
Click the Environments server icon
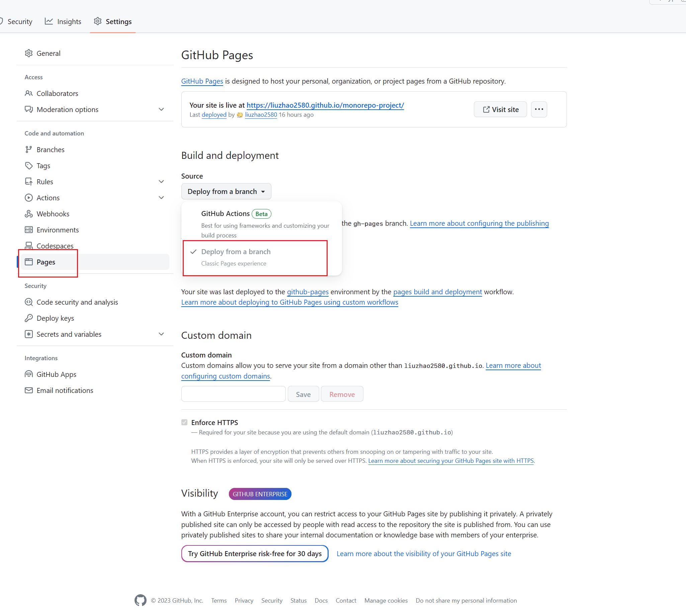(29, 230)
